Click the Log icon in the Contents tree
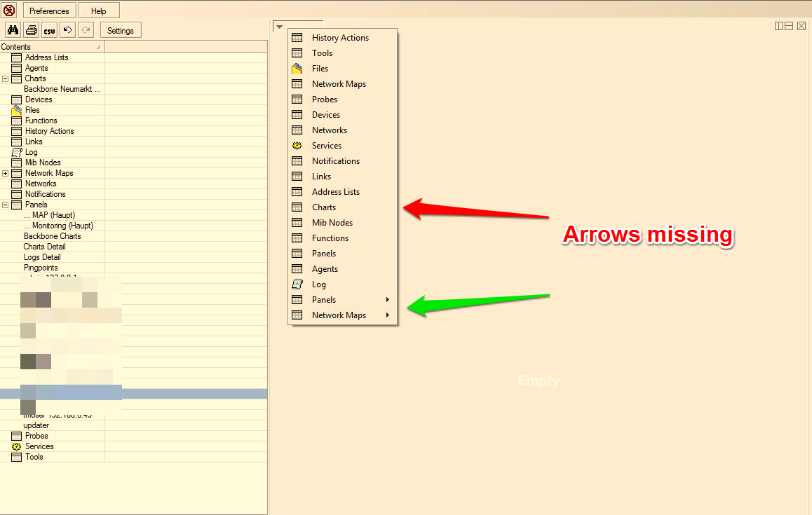 (17, 152)
